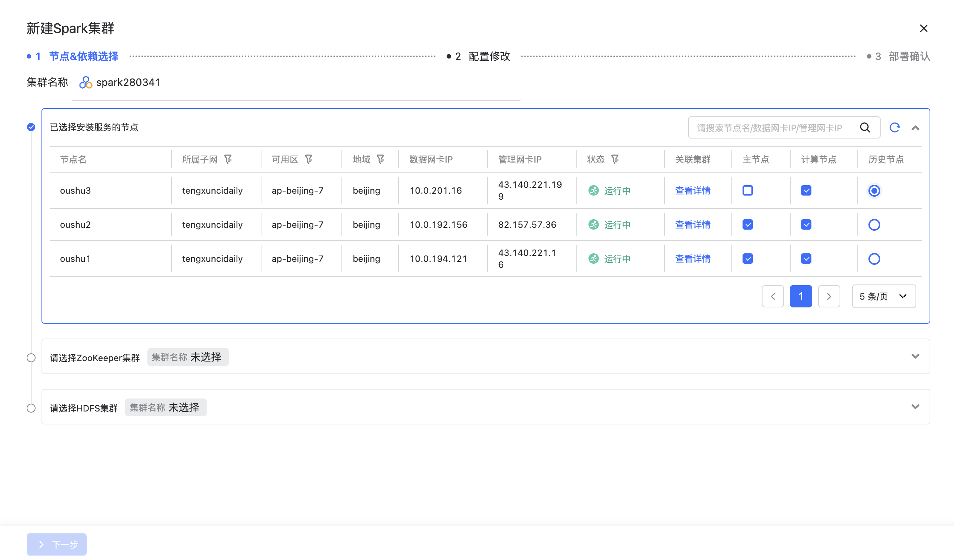954x560 pixels.
Task: Expand the ZooKeeper cluster section
Action: [x=915, y=356]
